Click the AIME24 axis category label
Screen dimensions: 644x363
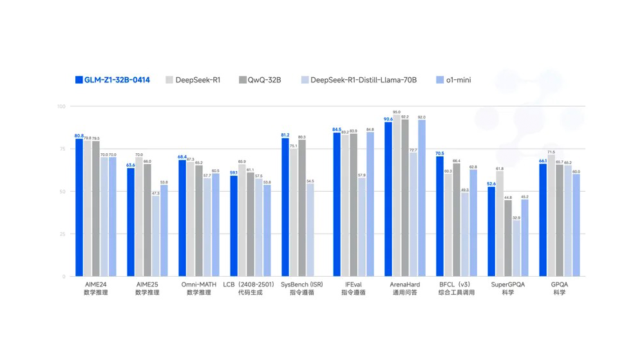pos(96,284)
